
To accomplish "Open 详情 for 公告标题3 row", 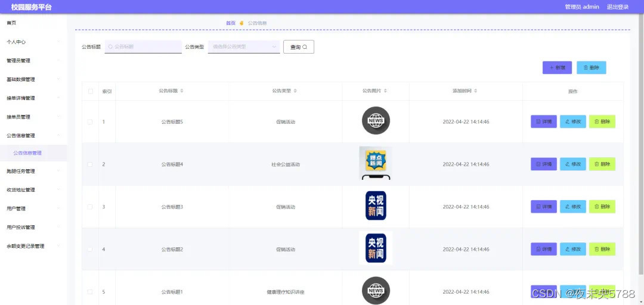I will (x=543, y=207).
